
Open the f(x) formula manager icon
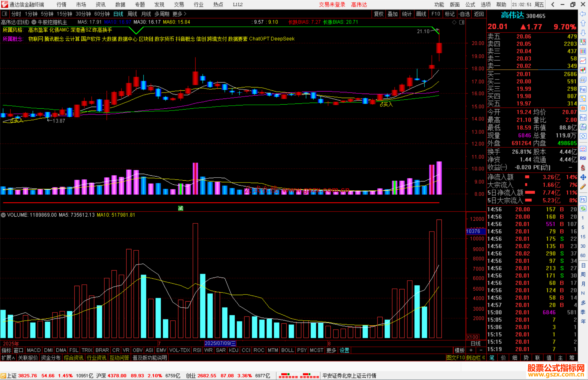click(x=583, y=127)
